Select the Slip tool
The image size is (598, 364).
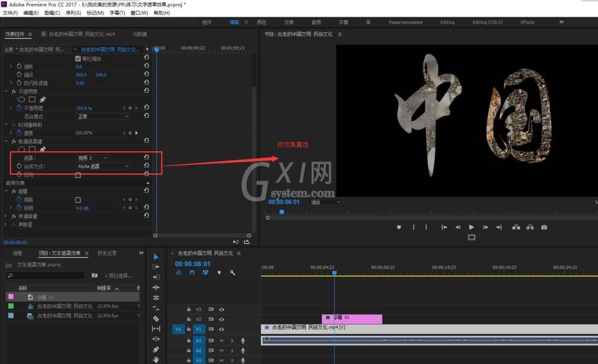tap(156, 329)
